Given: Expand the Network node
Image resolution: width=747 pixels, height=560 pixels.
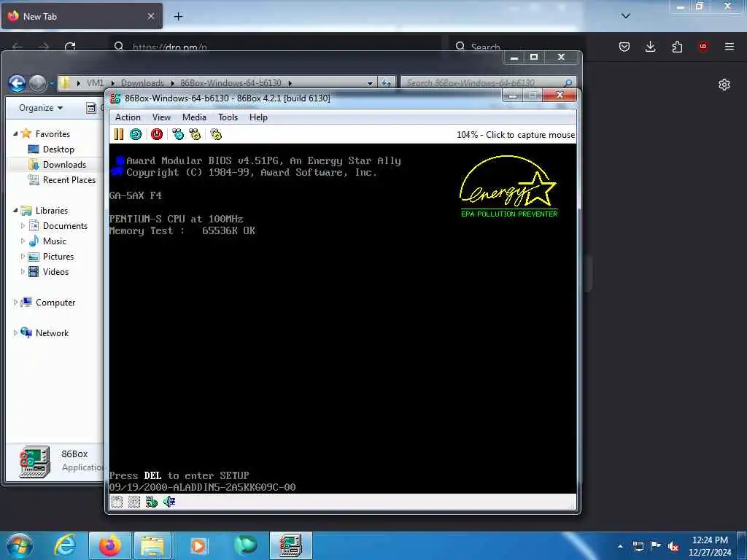Looking at the screenshot, I should [x=15, y=332].
